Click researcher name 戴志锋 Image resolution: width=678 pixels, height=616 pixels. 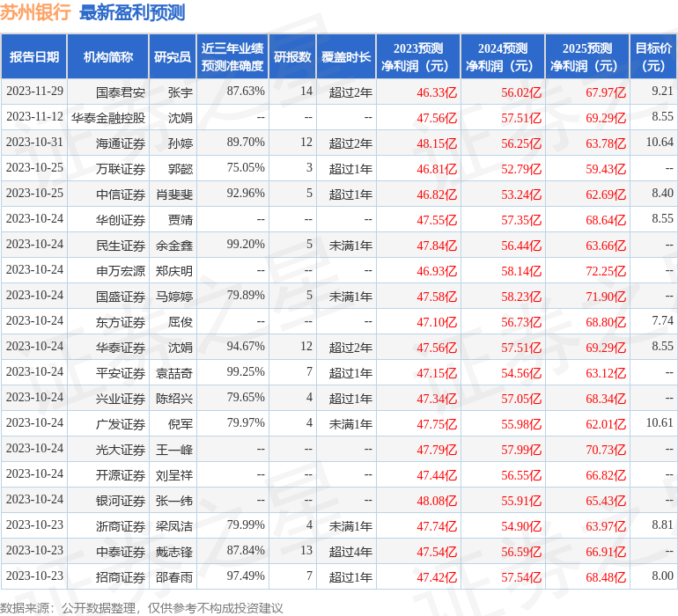(x=174, y=551)
